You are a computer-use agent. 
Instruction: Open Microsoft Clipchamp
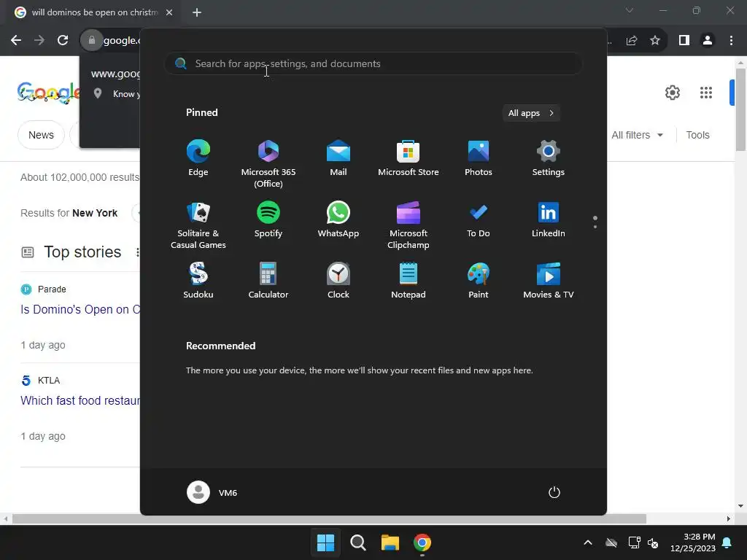pos(409,225)
